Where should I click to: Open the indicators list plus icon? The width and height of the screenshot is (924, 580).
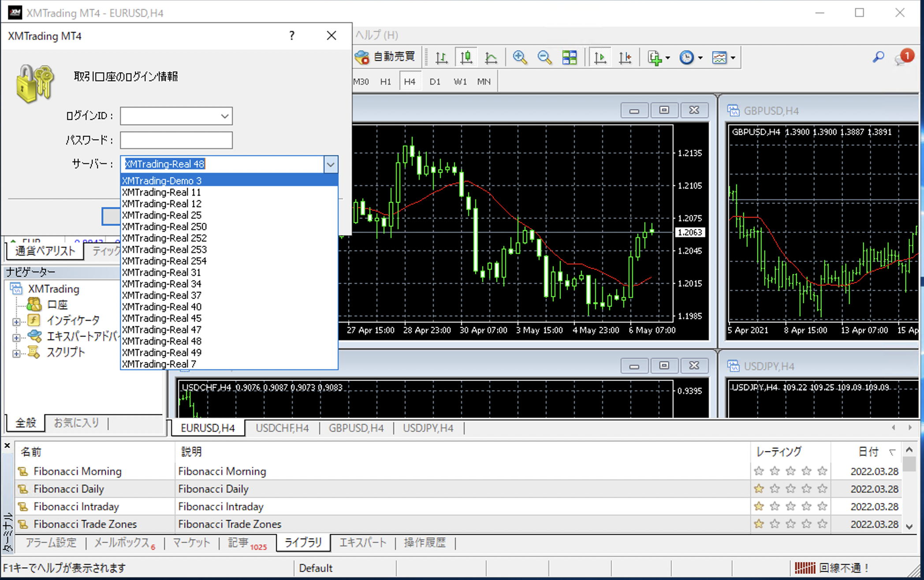click(655, 57)
